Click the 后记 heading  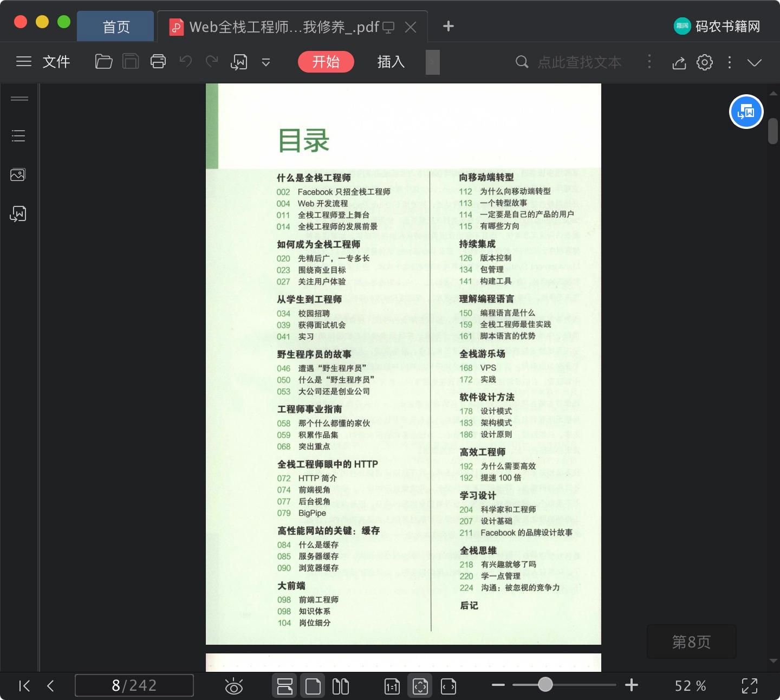point(469,606)
